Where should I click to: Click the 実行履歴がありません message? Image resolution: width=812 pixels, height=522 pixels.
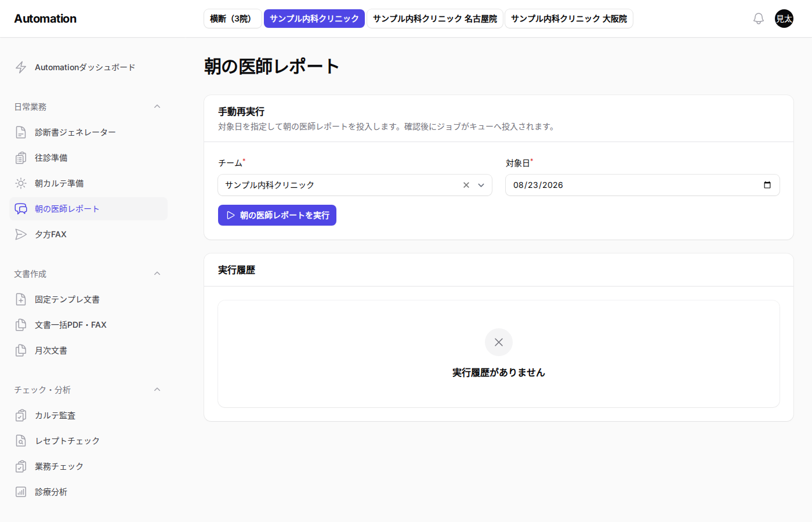(499, 372)
